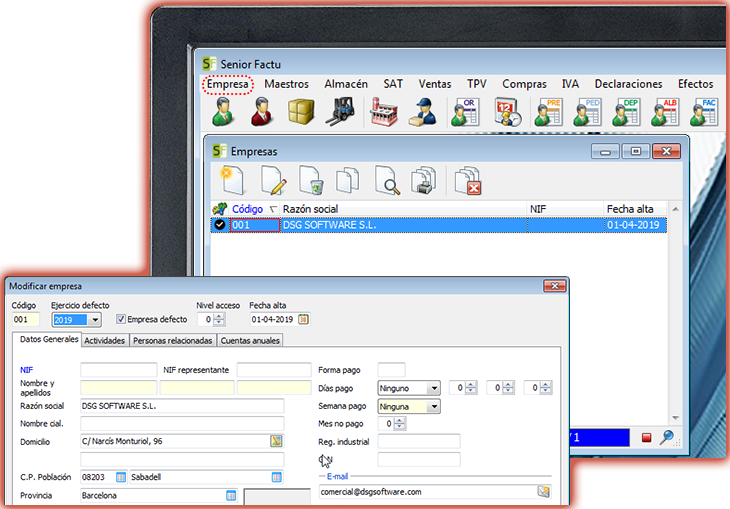The width and height of the screenshot is (730, 509).
Task: Click the calendar schedule icon
Action: (x=507, y=112)
